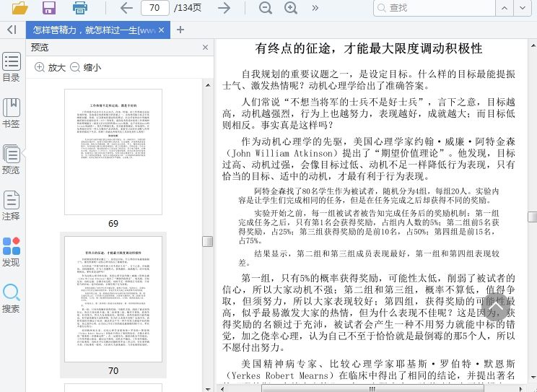537x392 pixels.
Task: Open the 目录 contents panel
Action: click(11, 67)
